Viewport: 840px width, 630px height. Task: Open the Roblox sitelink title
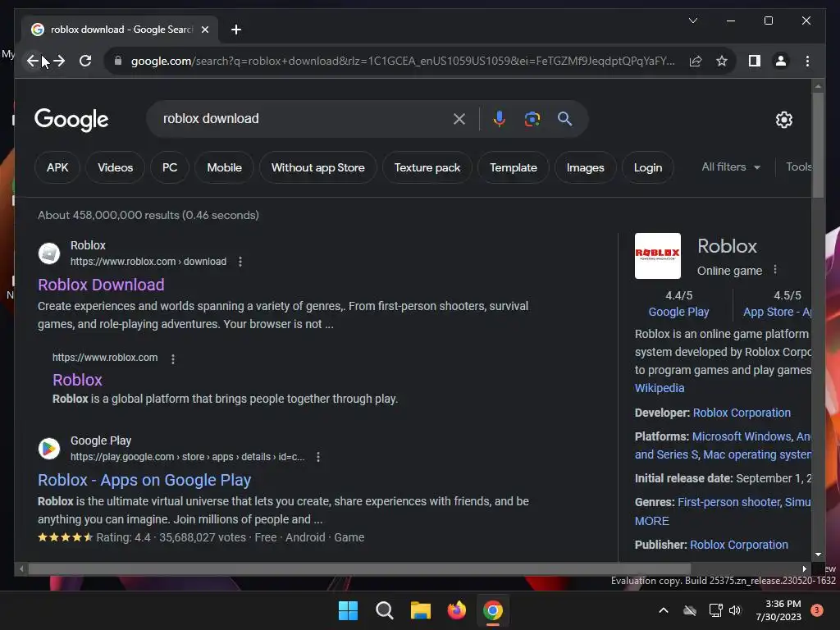pos(77,380)
